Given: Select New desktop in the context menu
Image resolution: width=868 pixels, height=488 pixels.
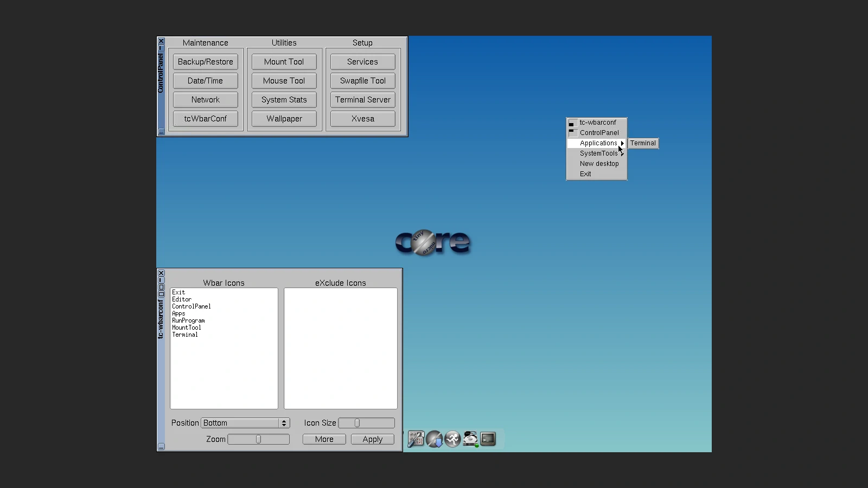Looking at the screenshot, I should [599, 164].
